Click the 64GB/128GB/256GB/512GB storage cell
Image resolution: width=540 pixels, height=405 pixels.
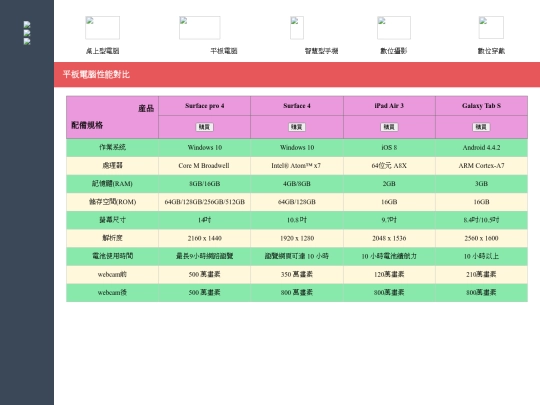coord(205,202)
